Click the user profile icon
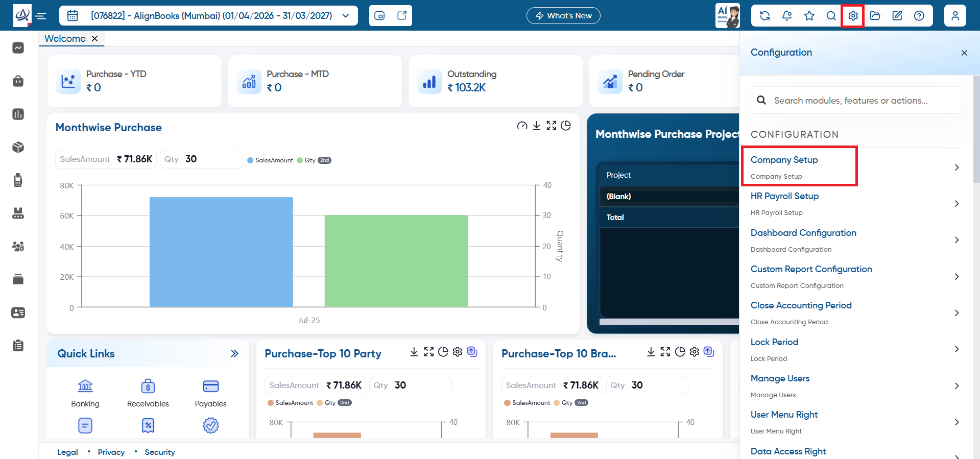 (x=955, y=16)
